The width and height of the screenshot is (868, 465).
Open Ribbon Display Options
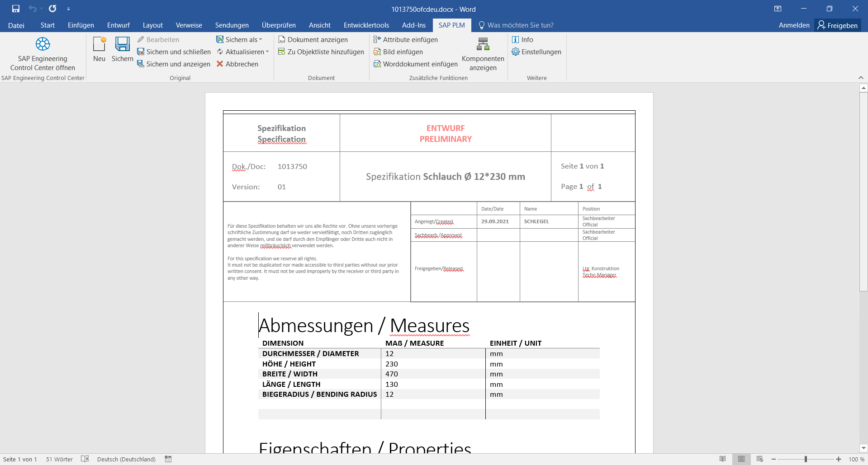pos(778,9)
